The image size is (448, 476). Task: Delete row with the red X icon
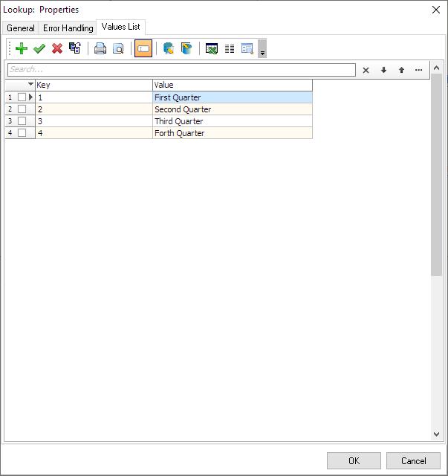tap(57, 48)
